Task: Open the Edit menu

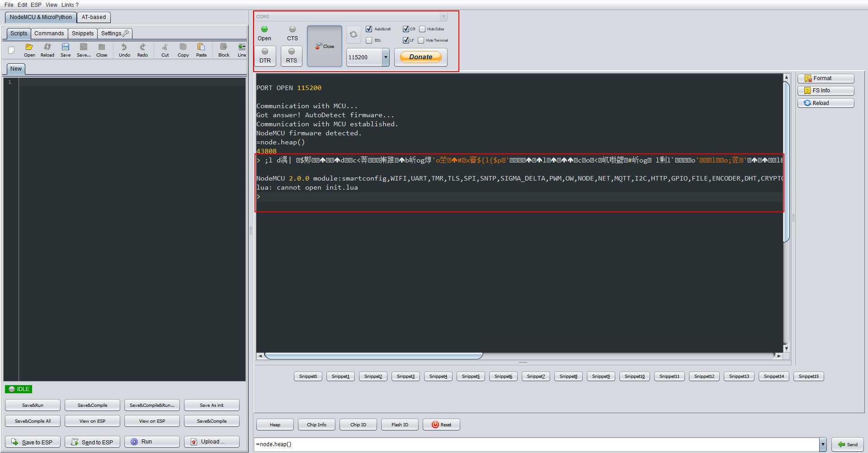Action: 22,5
